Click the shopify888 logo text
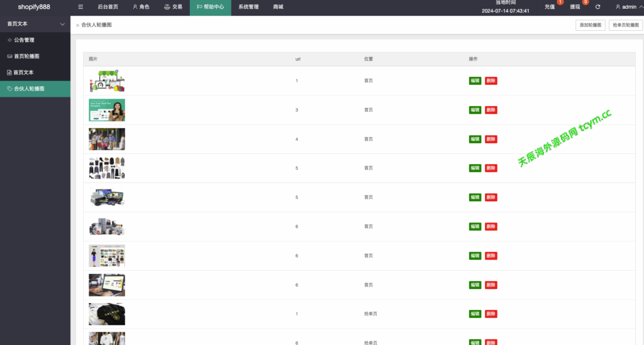Image resolution: width=644 pixels, height=345 pixels. [34, 7]
